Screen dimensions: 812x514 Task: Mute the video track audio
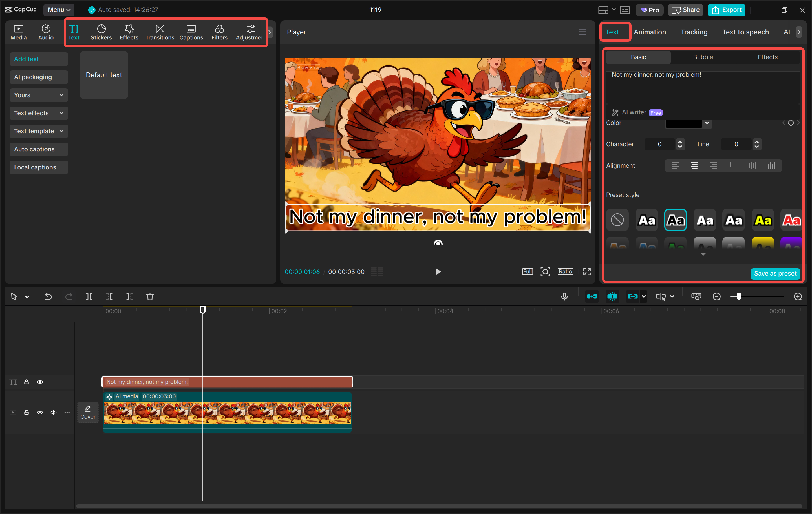click(x=53, y=412)
